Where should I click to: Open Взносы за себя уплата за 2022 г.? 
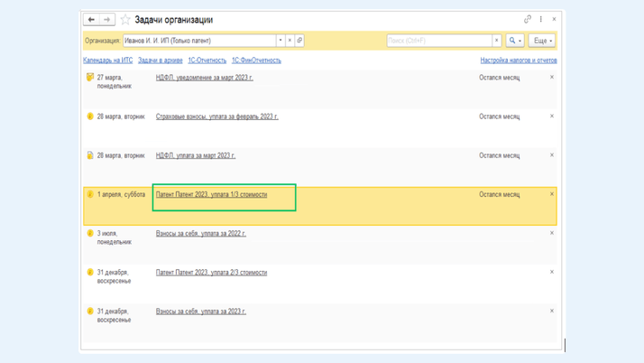200,233
